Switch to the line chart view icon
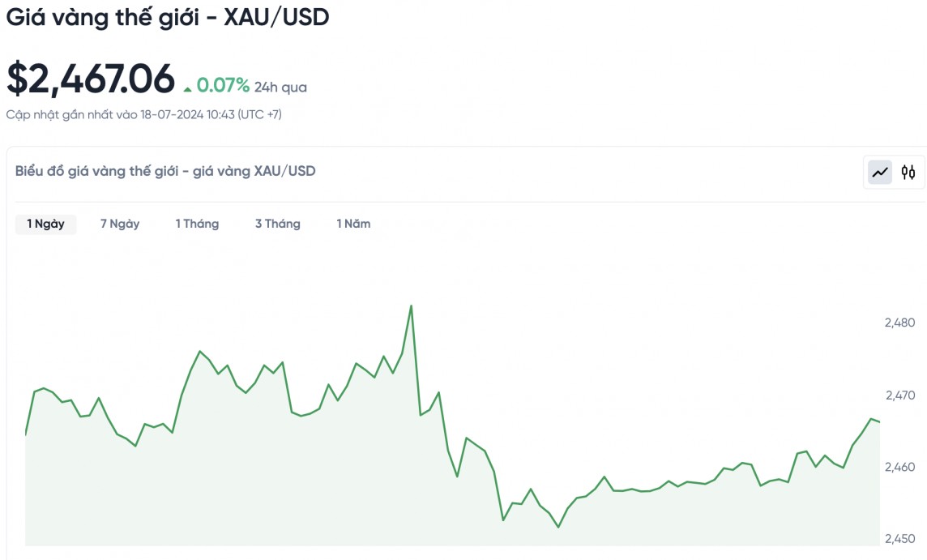The width and height of the screenshot is (927, 560). [880, 172]
